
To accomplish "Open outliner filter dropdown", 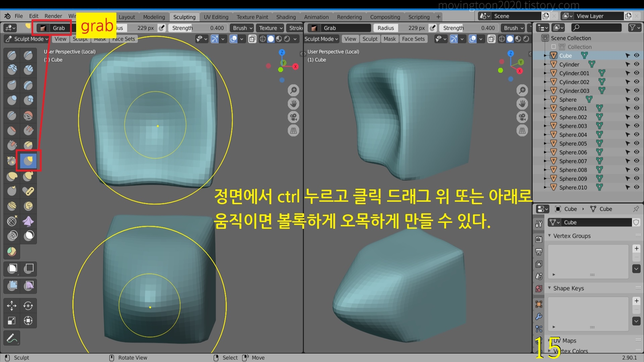I will 635,27.
